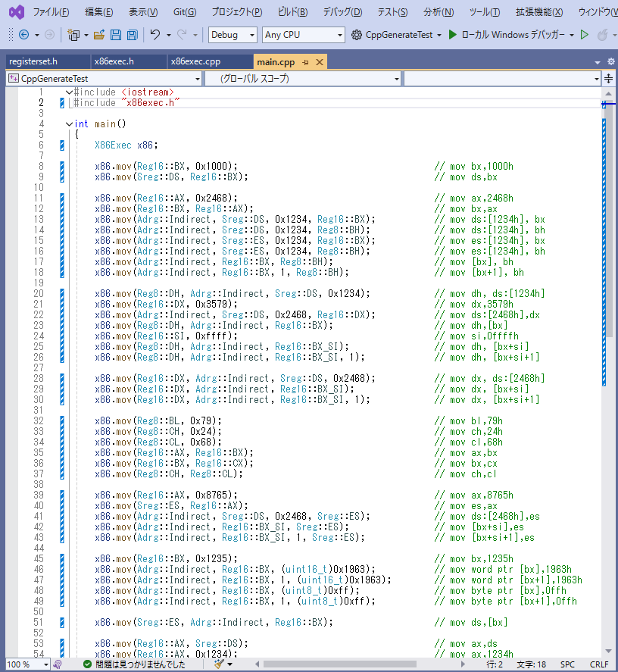Click the 問題は見つかりませんでした status text
This screenshot has height=672, width=618.
click(x=140, y=664)
